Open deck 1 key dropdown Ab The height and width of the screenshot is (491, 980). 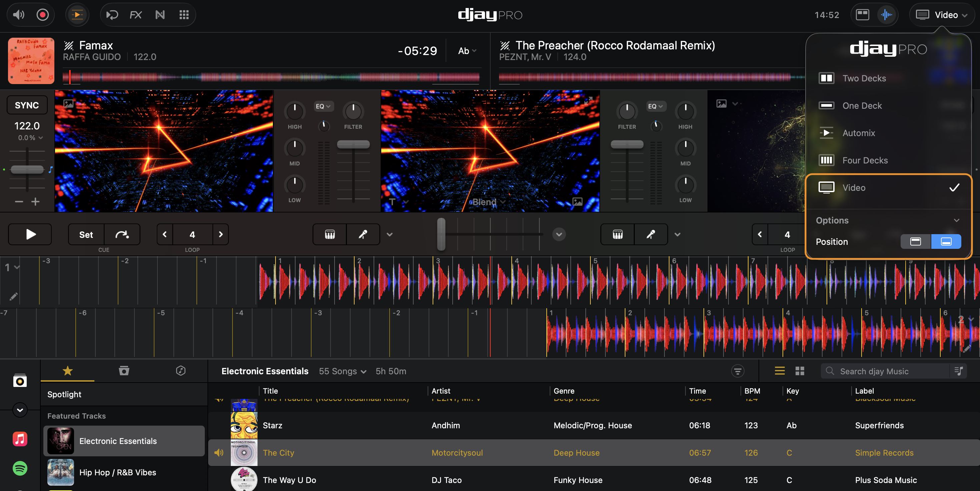(x=467, y=51)
